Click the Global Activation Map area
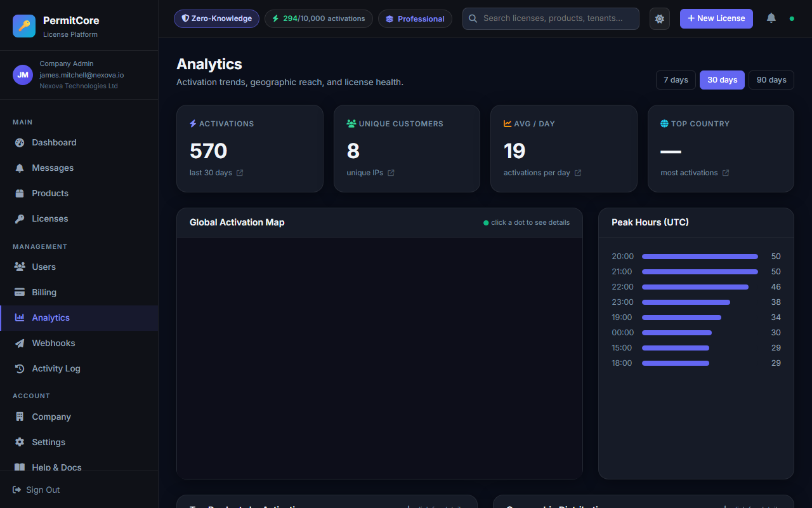 (379, 358)
